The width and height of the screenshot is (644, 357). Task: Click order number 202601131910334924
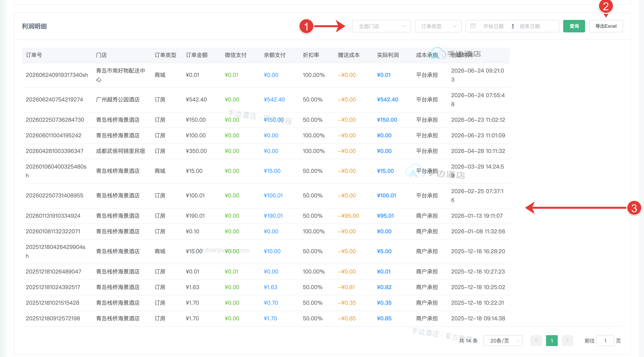click(x=53, y=216)
